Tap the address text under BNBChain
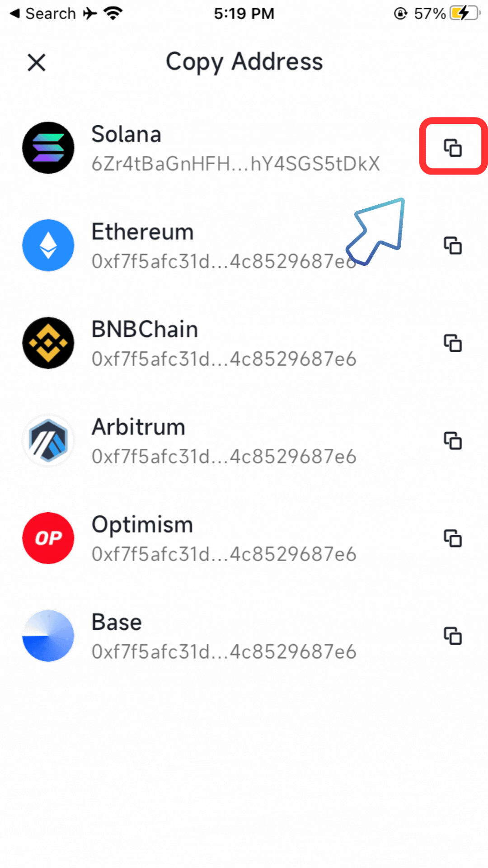The image size is (488, 868). click(x=224, y=359)
